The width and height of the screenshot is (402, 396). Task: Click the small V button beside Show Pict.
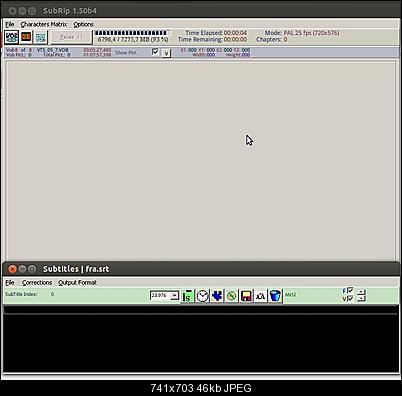click(x=166, y=53)
